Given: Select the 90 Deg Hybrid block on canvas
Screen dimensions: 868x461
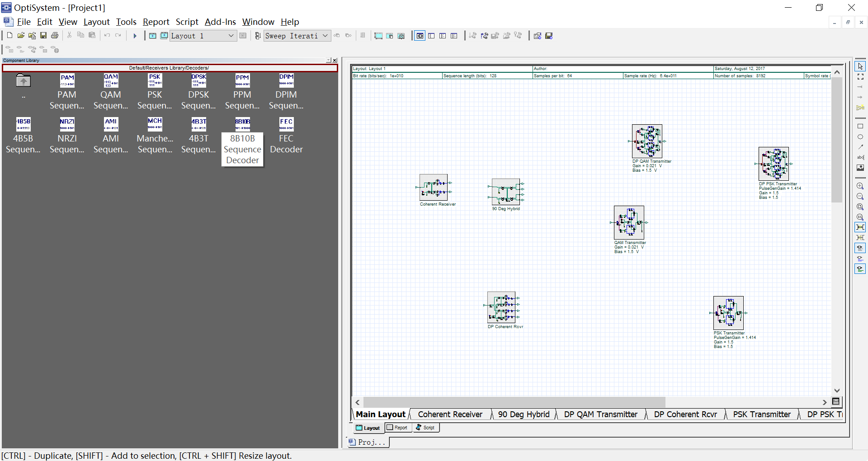Looking at the screenshot, I should click(x=506, y=192).
